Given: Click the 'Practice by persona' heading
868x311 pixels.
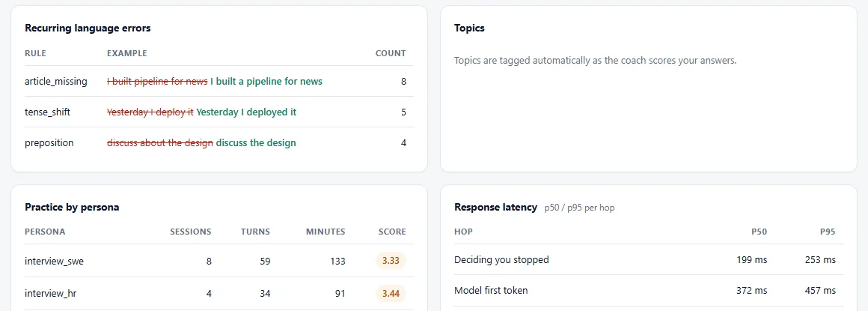Looking at the screenshot, I should click(72, 208).
